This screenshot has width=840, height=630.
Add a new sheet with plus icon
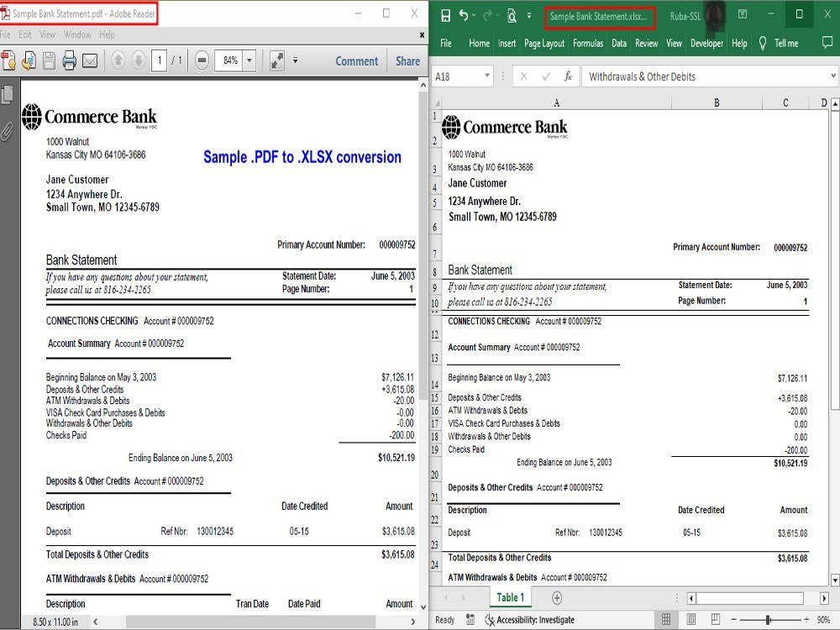557,597
